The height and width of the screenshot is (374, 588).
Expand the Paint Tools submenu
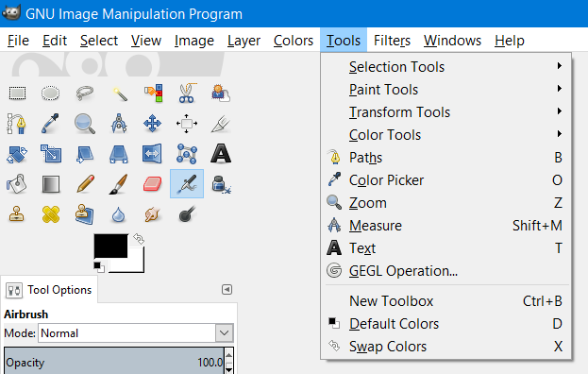pos(445,90)
